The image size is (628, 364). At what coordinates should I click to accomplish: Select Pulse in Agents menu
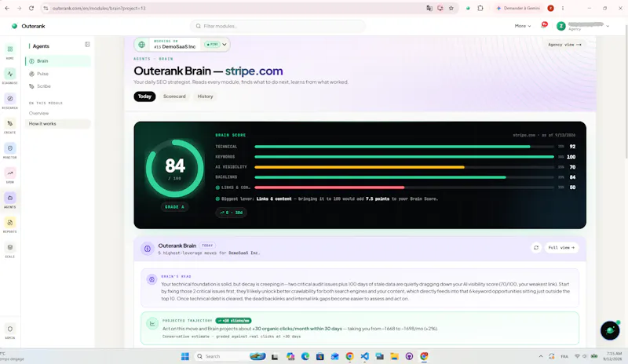click(x=58, y=74)
